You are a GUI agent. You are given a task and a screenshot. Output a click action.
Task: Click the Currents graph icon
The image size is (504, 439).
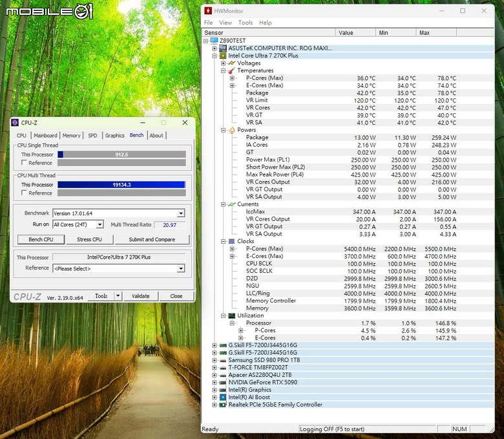[231, 204]
